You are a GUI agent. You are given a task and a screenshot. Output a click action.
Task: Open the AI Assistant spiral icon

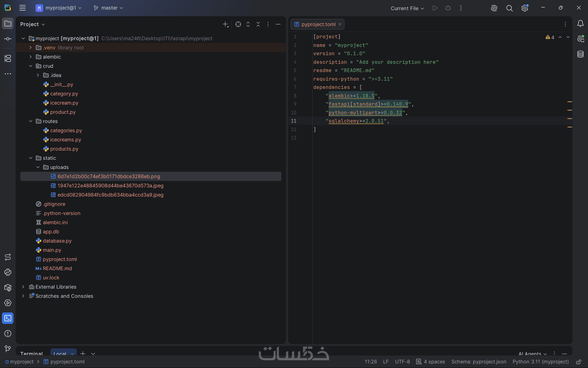pyautogui.click(x=494, y=8)
